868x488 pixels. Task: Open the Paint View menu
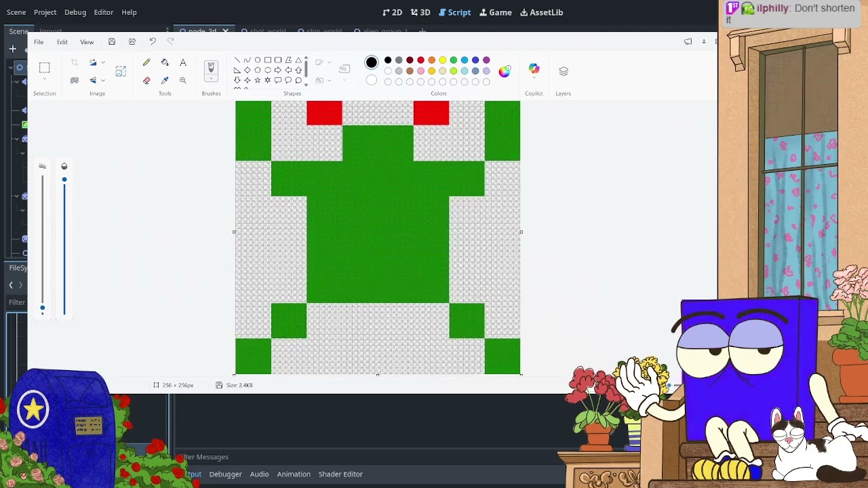(x=87, y=42)
